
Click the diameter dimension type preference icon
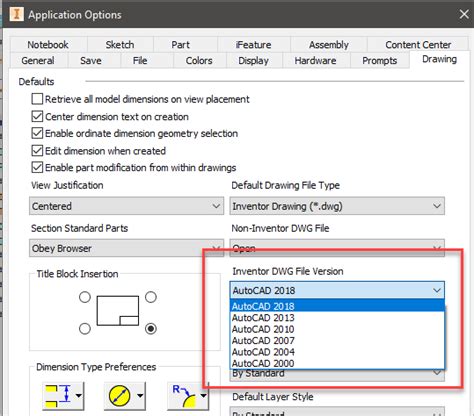119,396
